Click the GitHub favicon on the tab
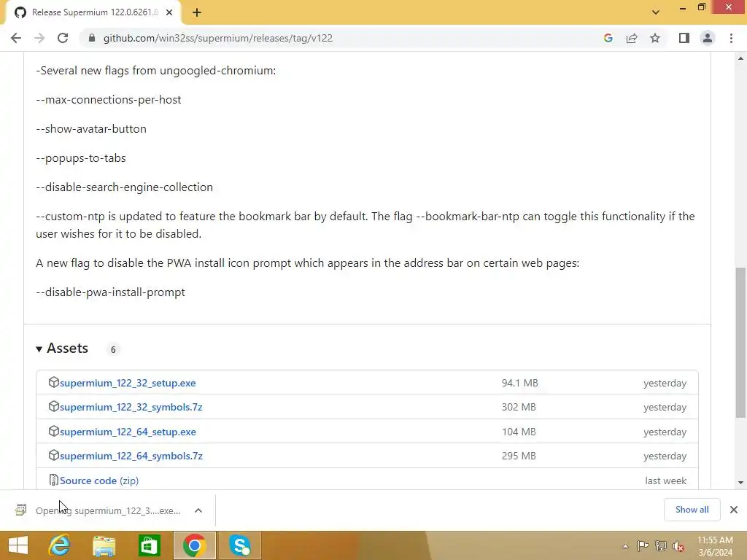 click(x=20, y=12)
